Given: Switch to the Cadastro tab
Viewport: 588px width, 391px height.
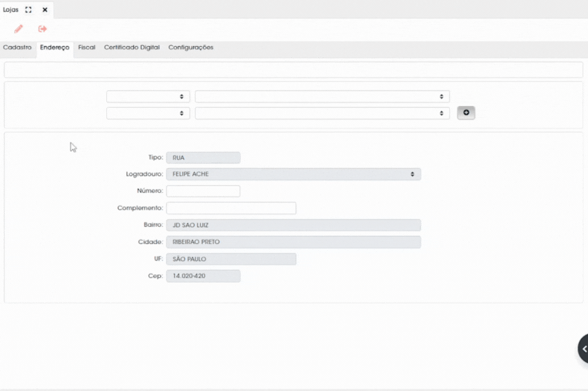Looking at the screenshot, I should pos(17,48).
